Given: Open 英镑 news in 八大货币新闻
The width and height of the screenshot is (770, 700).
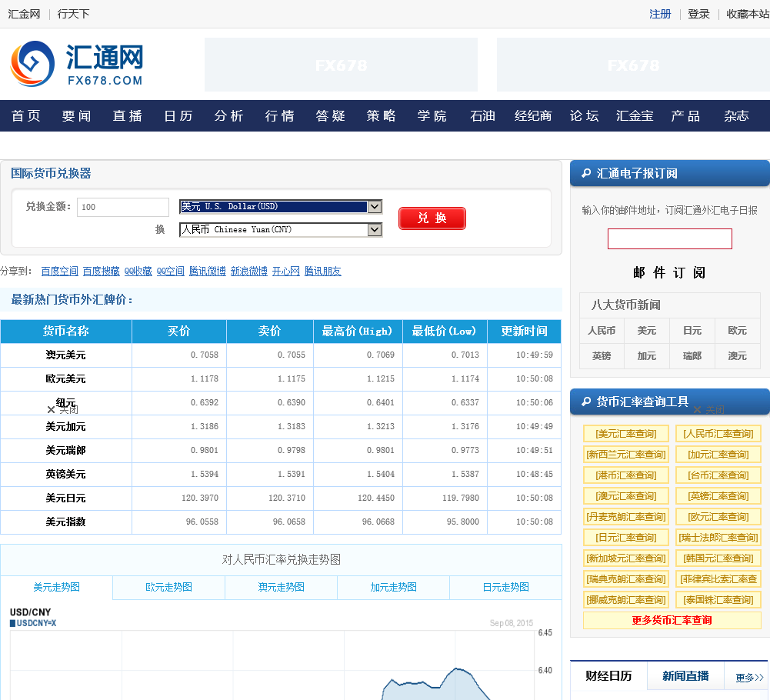Looking at the screenshot, I should [602, 355].
